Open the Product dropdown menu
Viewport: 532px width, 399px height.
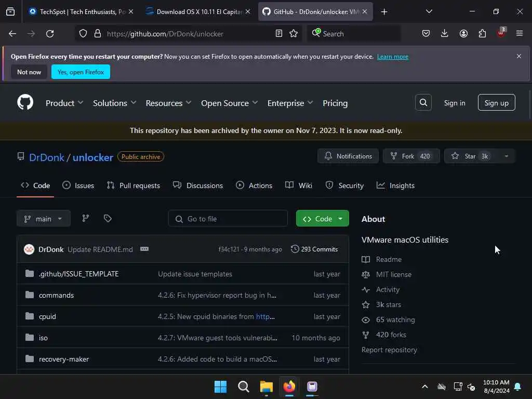(x=64, y=103)
